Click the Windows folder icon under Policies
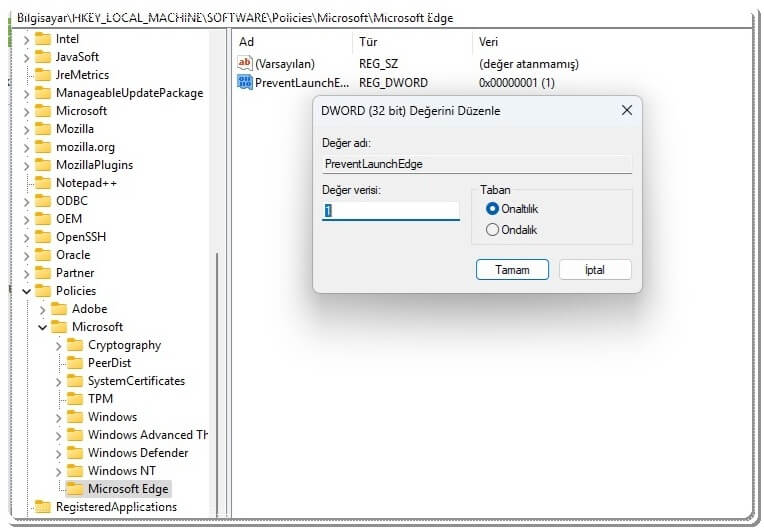 [75, 417]
